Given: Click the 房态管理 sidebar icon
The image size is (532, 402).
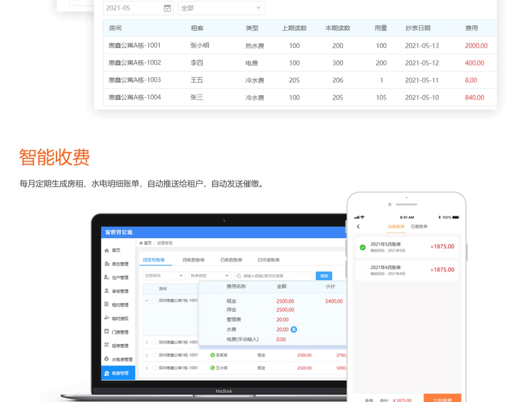Looking at the screenshot, I should pyautogui.click(x=107, y=264).
